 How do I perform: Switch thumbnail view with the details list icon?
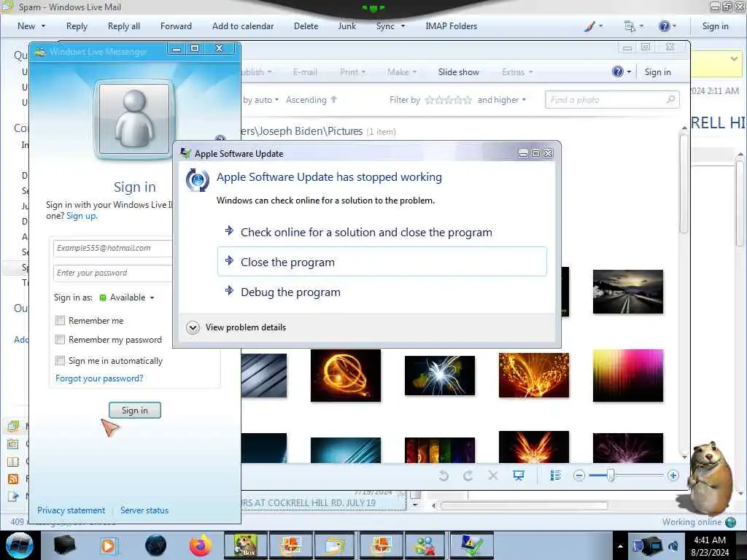tap(555, 475)
